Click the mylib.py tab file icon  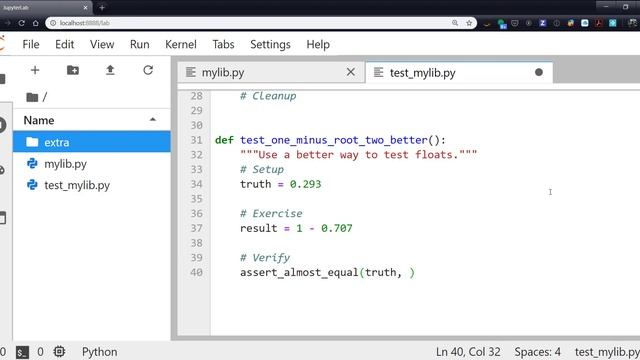coord(190,72)
